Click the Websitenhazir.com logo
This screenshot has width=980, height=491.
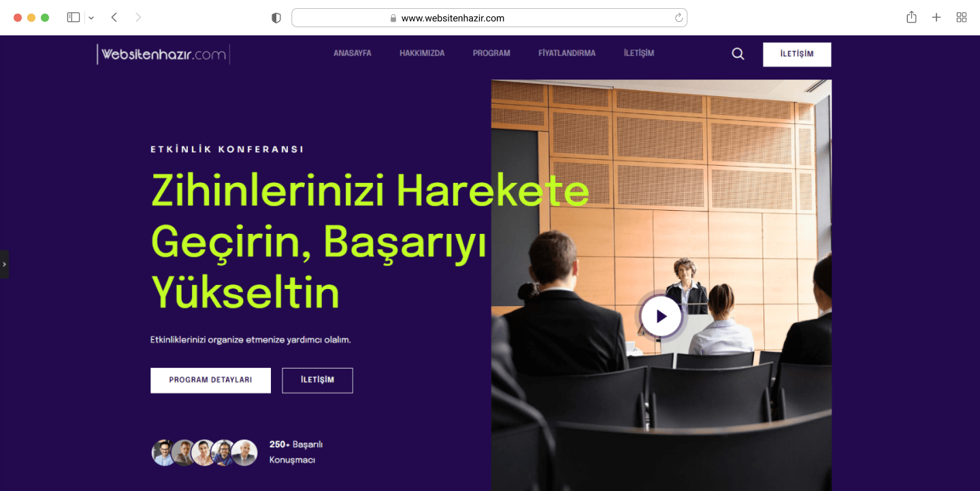pyautogui.click(x=163, y=54)
